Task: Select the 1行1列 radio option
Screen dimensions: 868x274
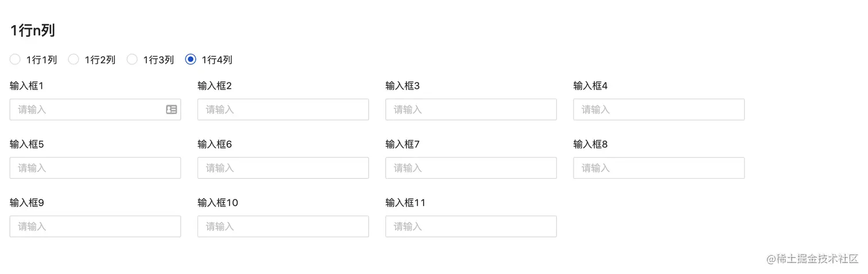Action: [15, 59]
